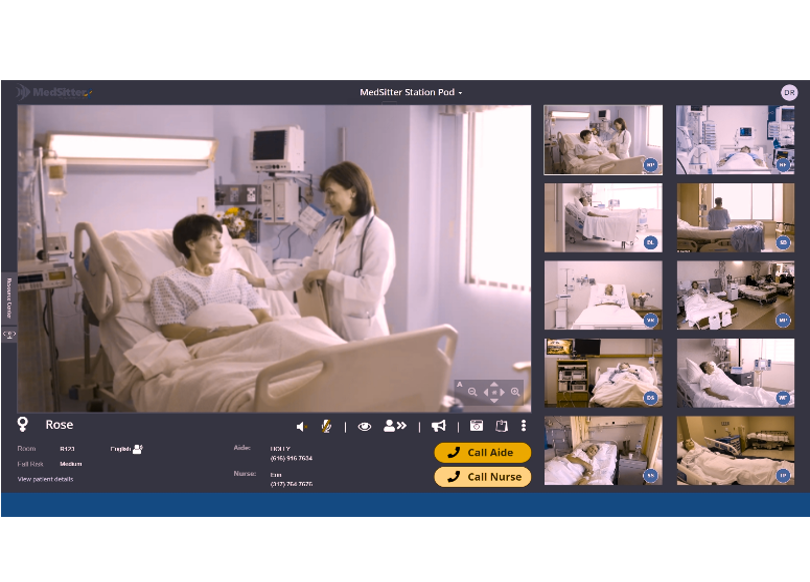Click the camera zoom out magnifier
The height and width of the screenshot is (582, 810).
(x=473, y=392)
